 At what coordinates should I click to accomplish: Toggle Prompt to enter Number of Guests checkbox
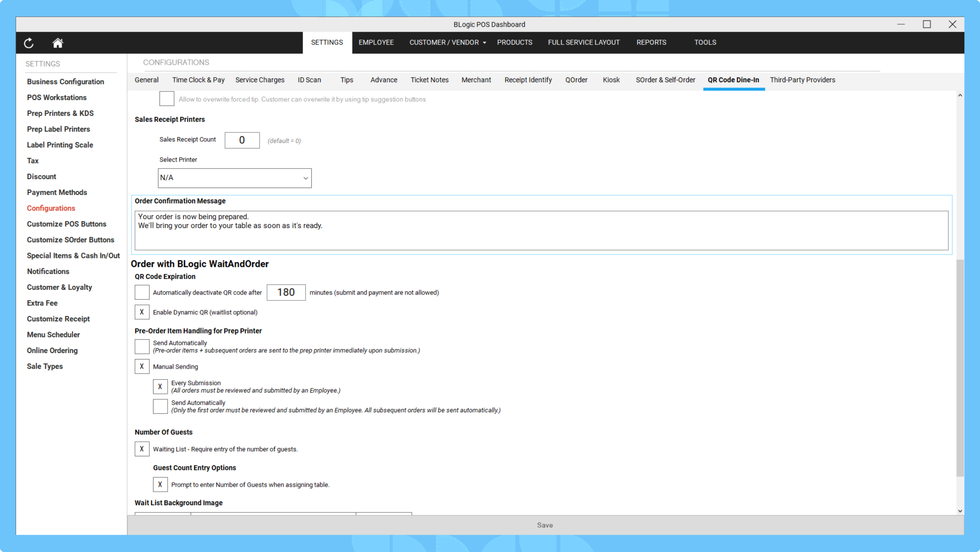[160, 484]
